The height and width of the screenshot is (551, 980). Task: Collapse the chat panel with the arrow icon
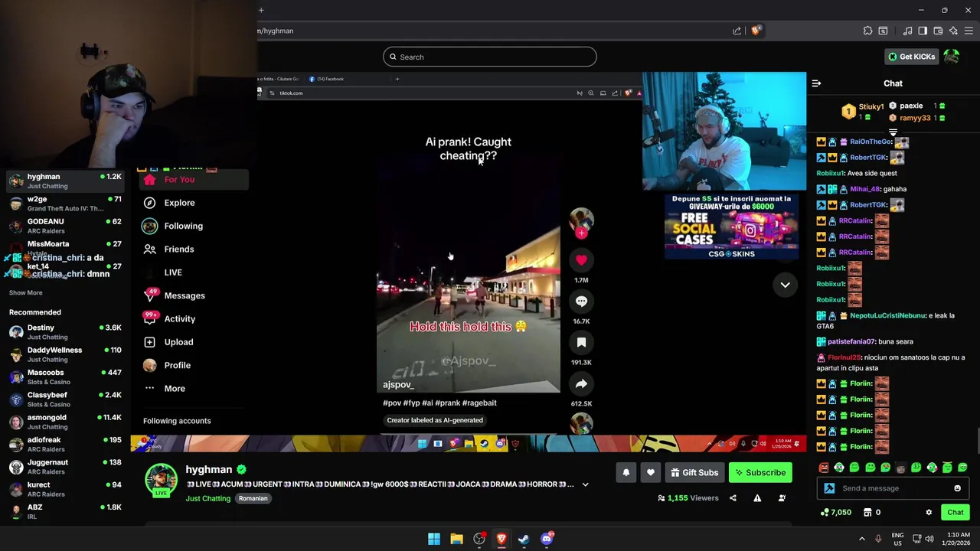[816, 83]
